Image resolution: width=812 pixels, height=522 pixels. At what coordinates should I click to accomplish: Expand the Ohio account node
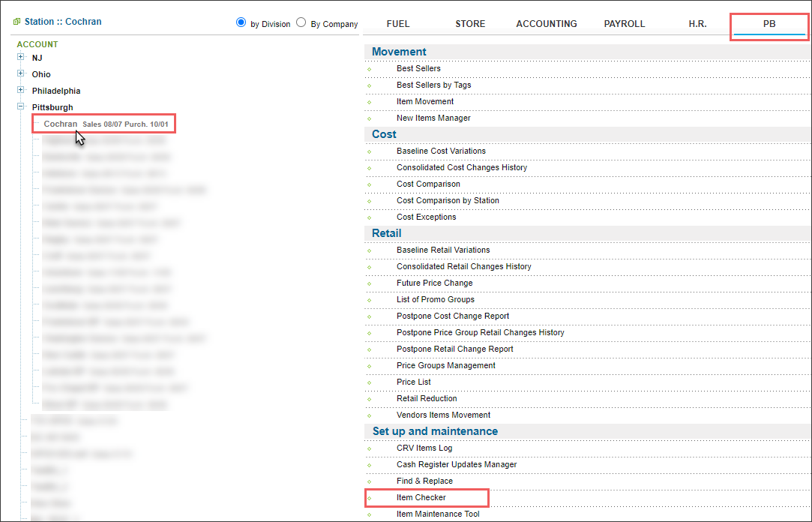point(21,74)
